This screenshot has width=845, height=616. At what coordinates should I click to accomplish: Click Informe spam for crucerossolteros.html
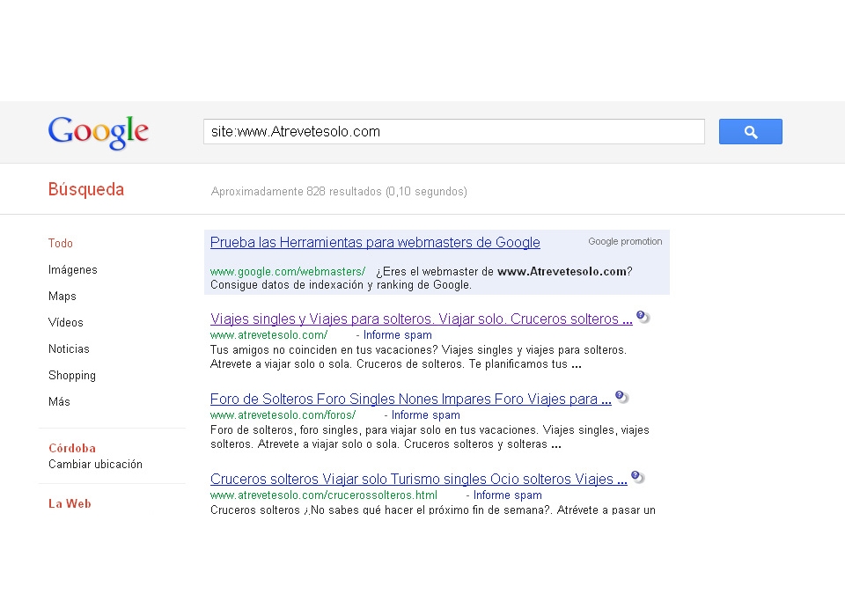click(508, 495)
